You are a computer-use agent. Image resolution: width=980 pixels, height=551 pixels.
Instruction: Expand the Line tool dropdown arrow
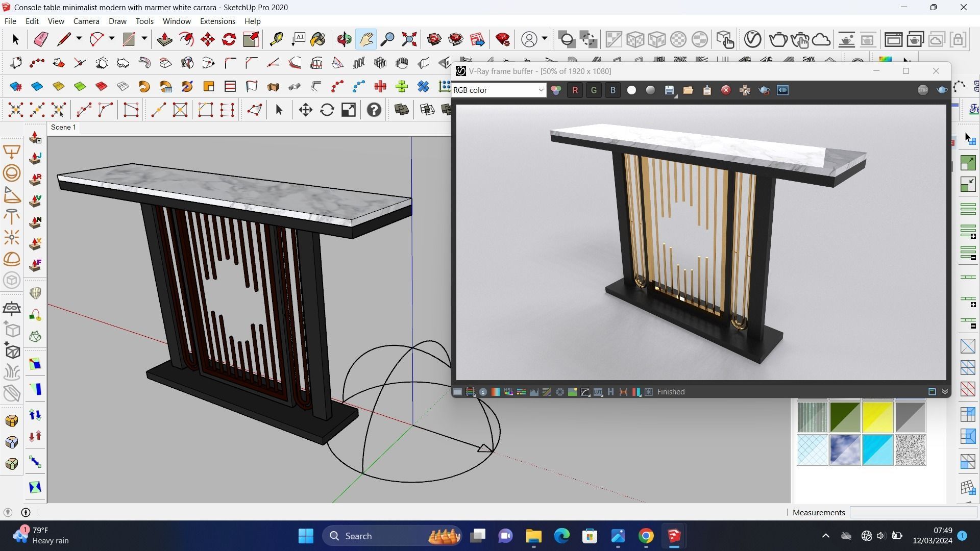tap(79, 39)
